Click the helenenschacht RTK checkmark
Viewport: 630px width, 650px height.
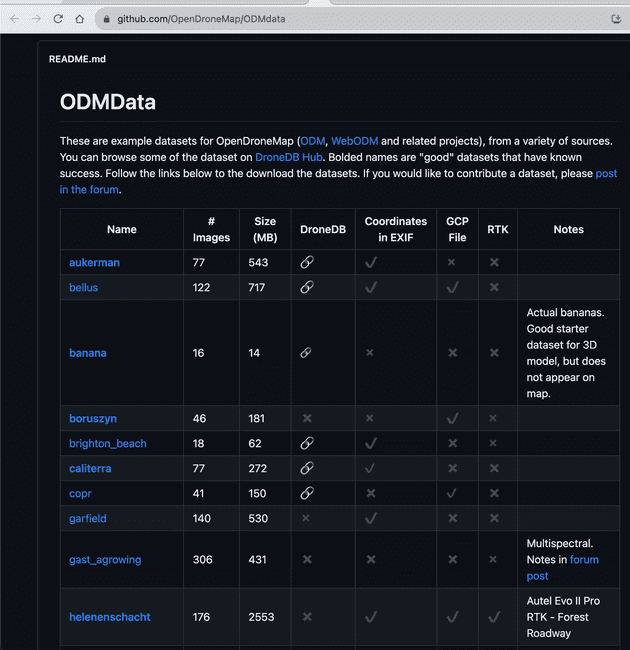point(494,617)
